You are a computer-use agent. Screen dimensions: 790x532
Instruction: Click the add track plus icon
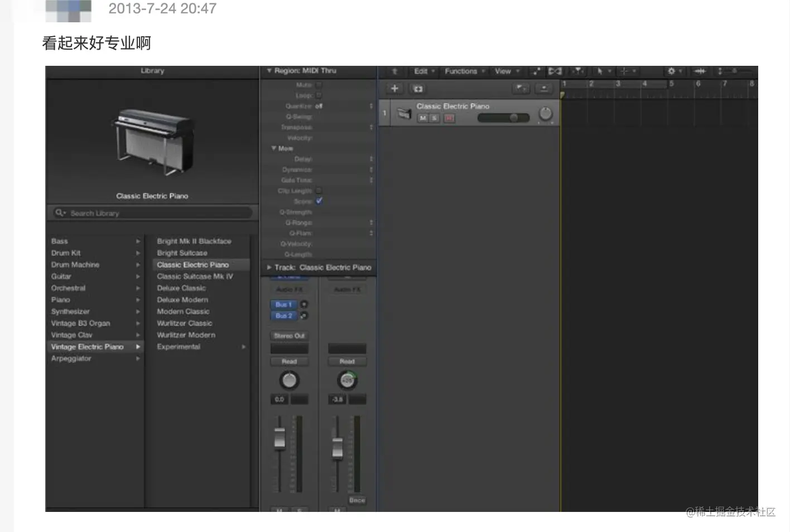pyautogui.click(x=394, y=88)
